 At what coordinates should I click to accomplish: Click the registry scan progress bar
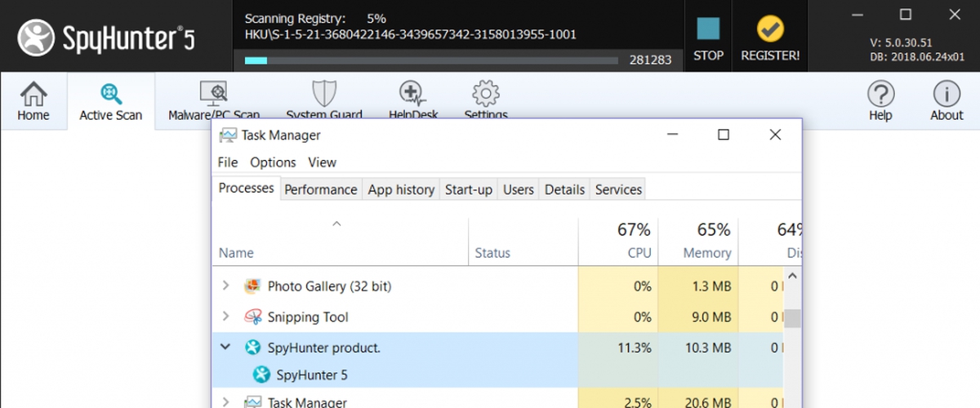click(431, 60)
